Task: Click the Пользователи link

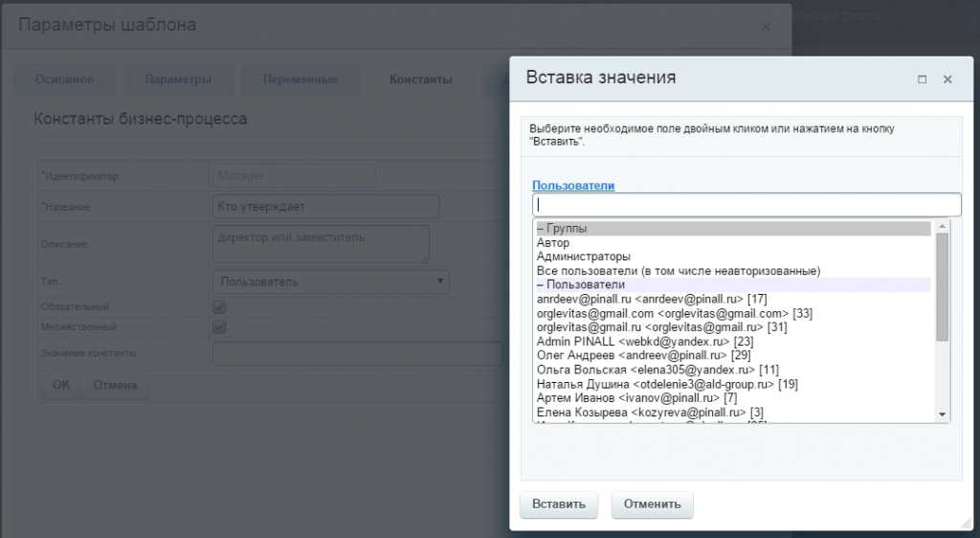Action: pyautogui.click(x=573, y=186)
